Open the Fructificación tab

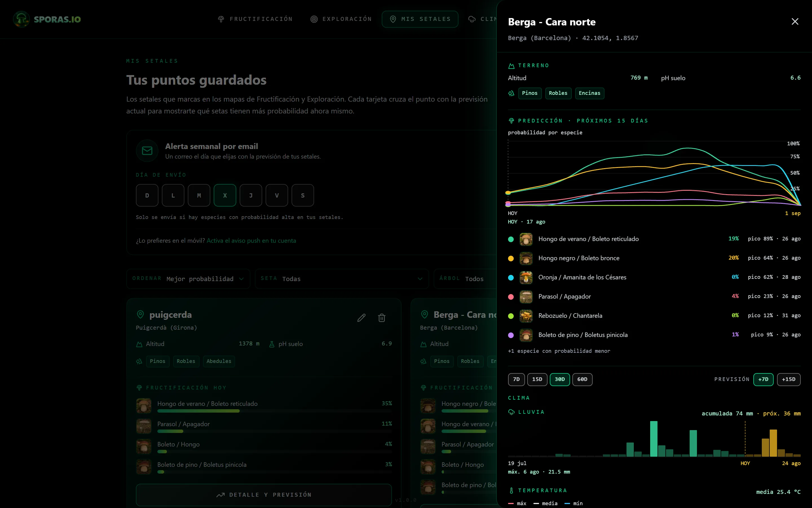coord(255,19)
